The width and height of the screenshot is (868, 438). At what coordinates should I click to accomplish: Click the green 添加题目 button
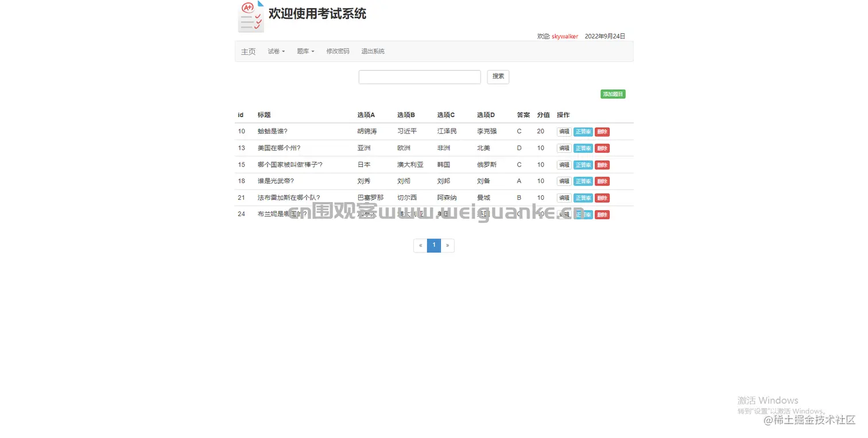613,94
